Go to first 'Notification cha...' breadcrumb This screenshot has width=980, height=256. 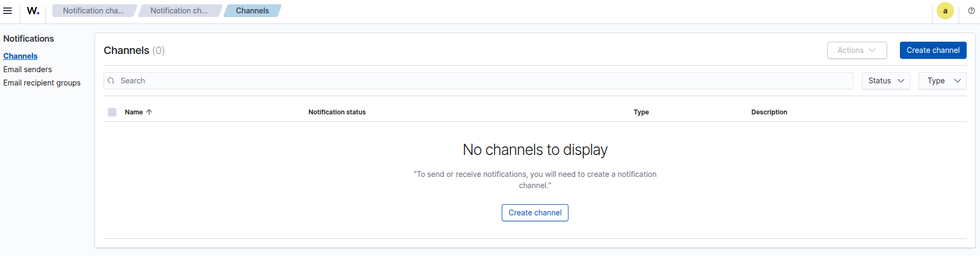coord(93,11)
